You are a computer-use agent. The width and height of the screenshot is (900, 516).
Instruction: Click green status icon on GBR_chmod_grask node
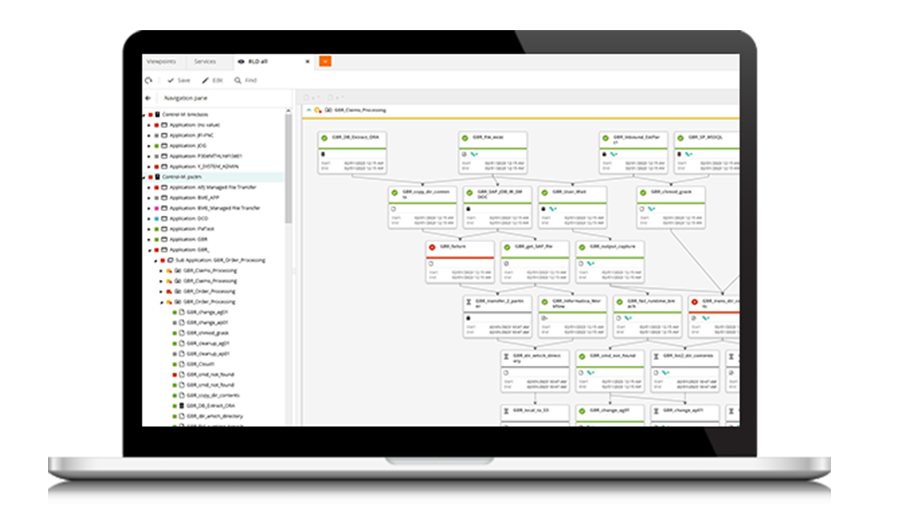tap(645, 192)
